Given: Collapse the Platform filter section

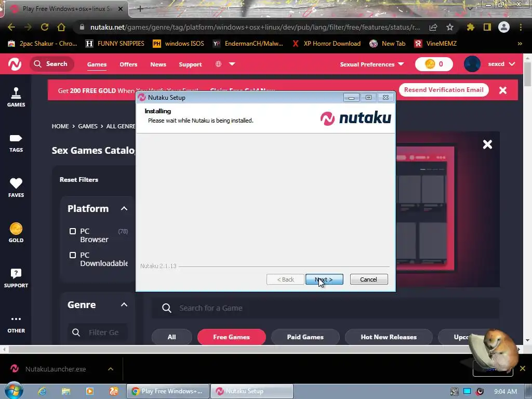Looking at the screenshot, I should click(x=124, y=208).
